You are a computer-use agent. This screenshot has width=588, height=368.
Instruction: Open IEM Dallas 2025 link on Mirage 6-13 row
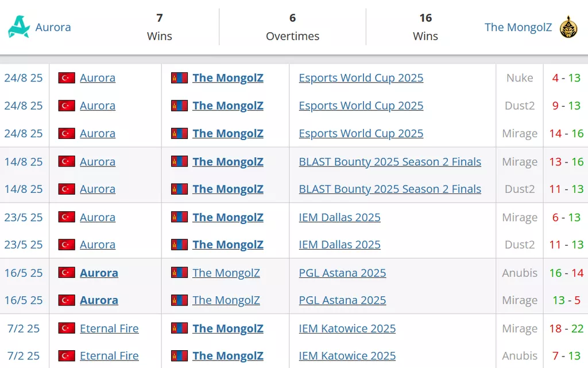coord(339,218)
